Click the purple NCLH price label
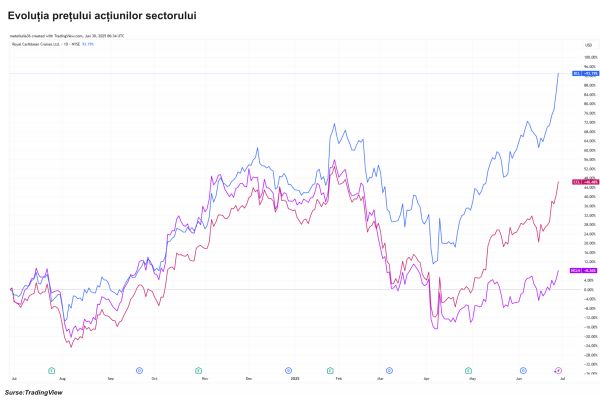 click(x=583, y=271)
